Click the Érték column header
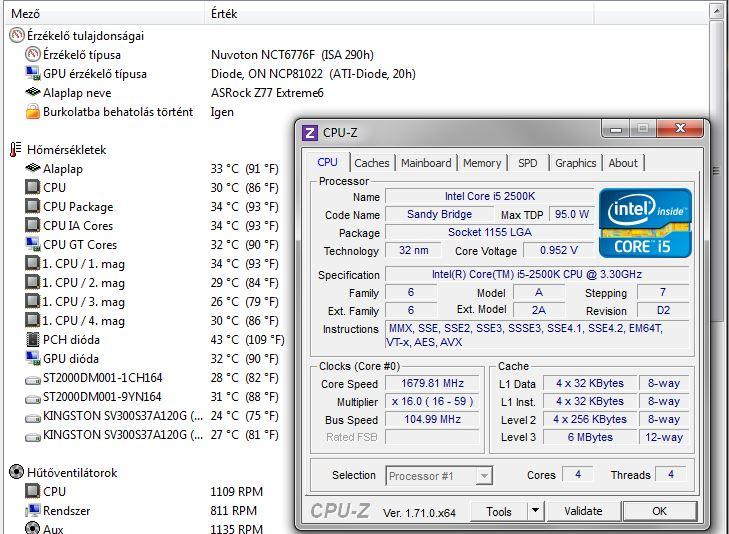 coord(399,13)
